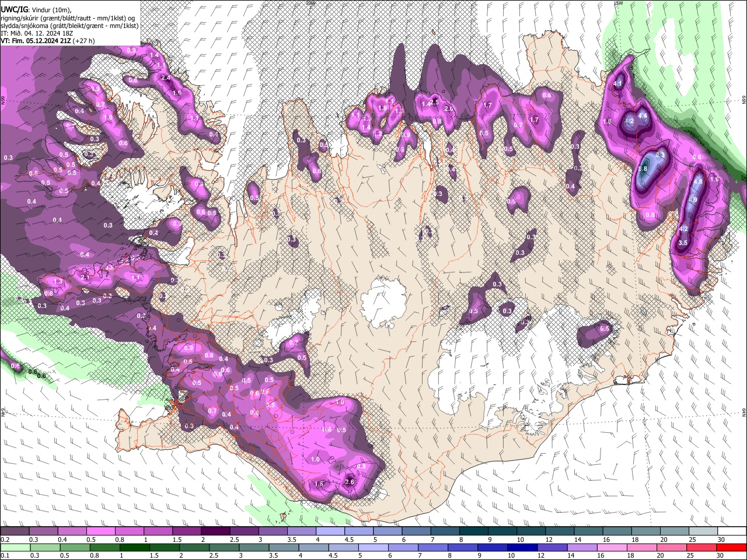Click the 4.1 value in the northeast corner
This screenshot has width=747, height=560.
point(619,84)
